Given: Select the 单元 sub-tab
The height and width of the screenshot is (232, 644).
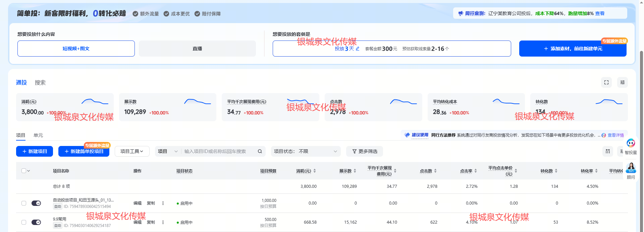Looking at the screenshot, I should point(38,135).
